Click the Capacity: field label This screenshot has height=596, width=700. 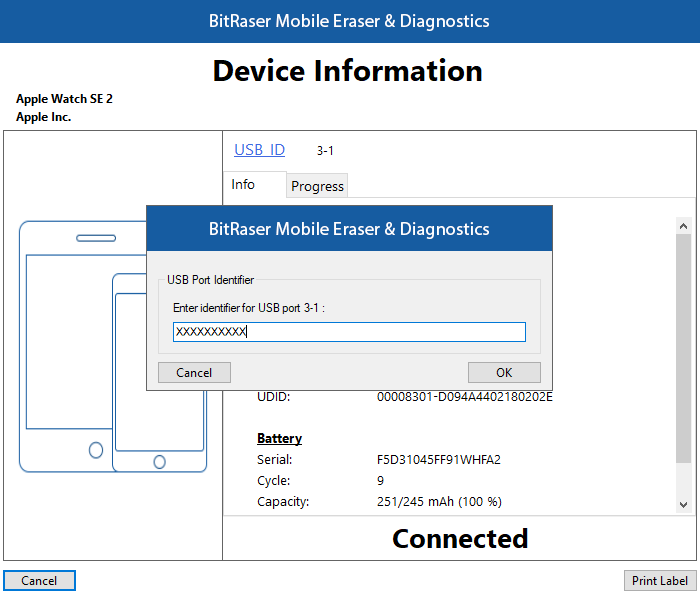(283, 502)
